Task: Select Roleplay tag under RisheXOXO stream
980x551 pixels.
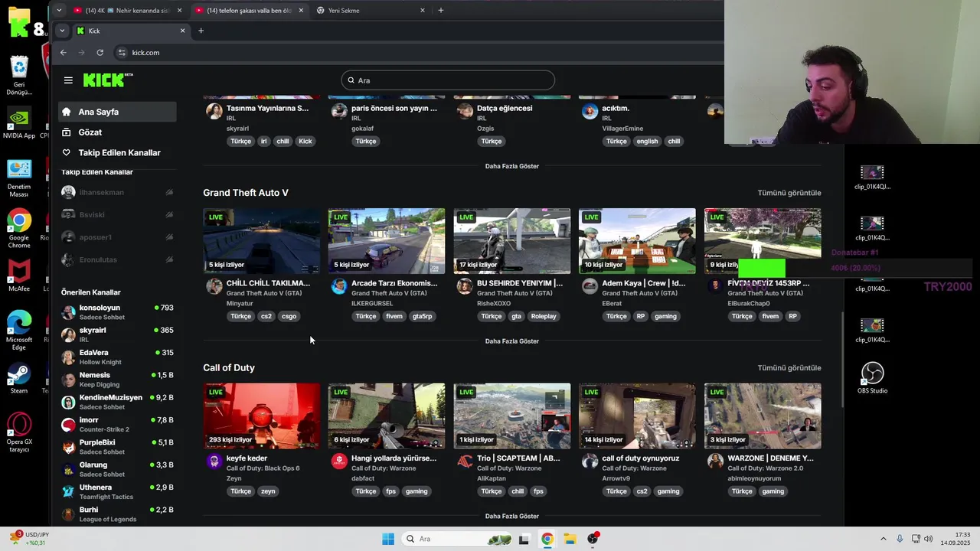Action: (x=544, y=316)
